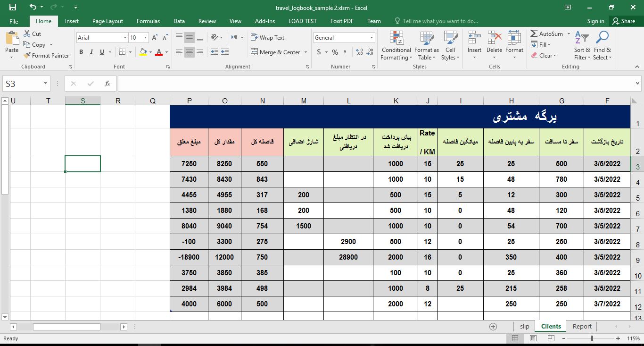Click Increase Decimal icon

[359, 52]
